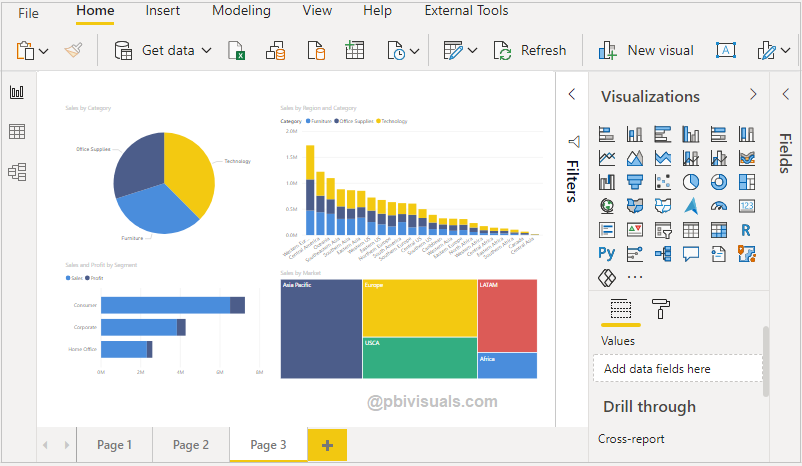
Task: Collapse the Visualizations pane with chevron
Action: pyautogui.click(x=754, y=95)
